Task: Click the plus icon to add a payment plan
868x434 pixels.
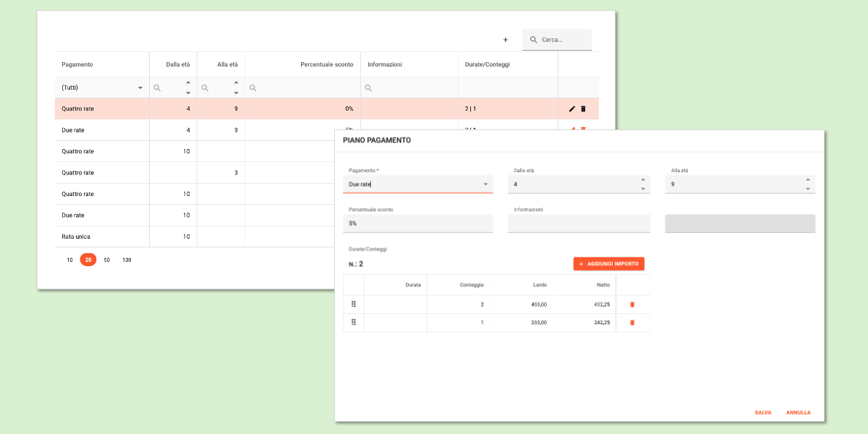Action: 506,40
